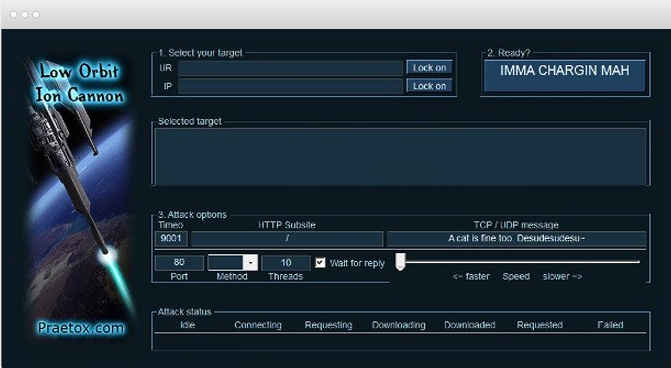671x368 pixels.
Task: Click the IMMA CHARGIN MAH button
Action: pos(564,75)
